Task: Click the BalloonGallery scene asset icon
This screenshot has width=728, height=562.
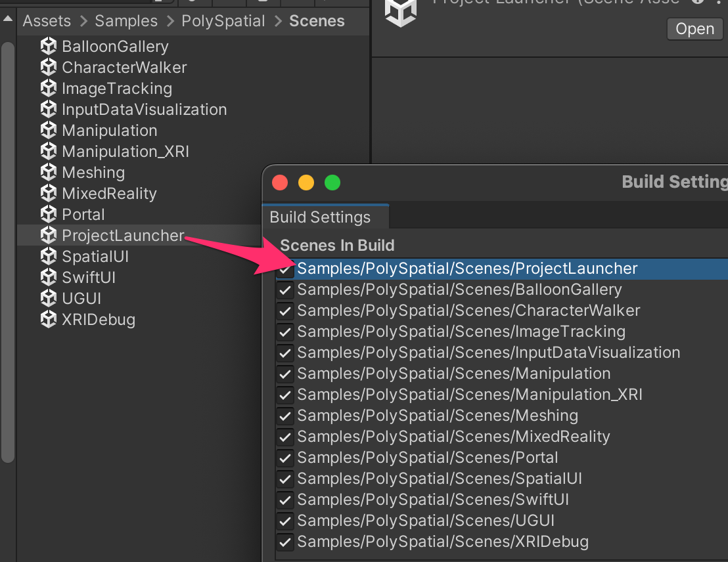Action: click(49, 46)
